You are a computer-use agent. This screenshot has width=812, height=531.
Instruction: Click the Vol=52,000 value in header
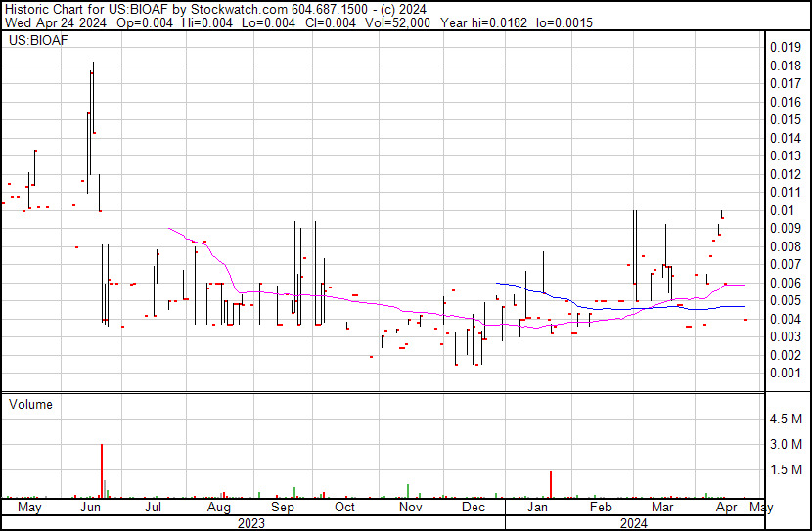point(397,22)
